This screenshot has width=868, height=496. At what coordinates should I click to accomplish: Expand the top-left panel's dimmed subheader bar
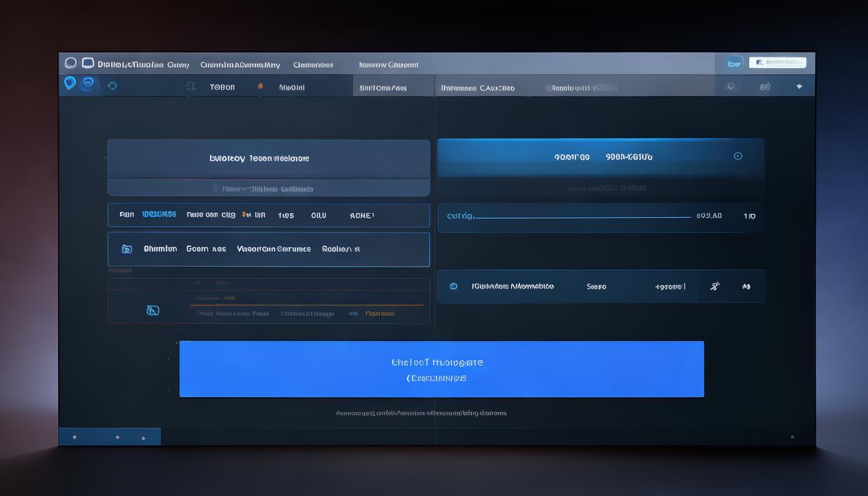coord(268,189)
